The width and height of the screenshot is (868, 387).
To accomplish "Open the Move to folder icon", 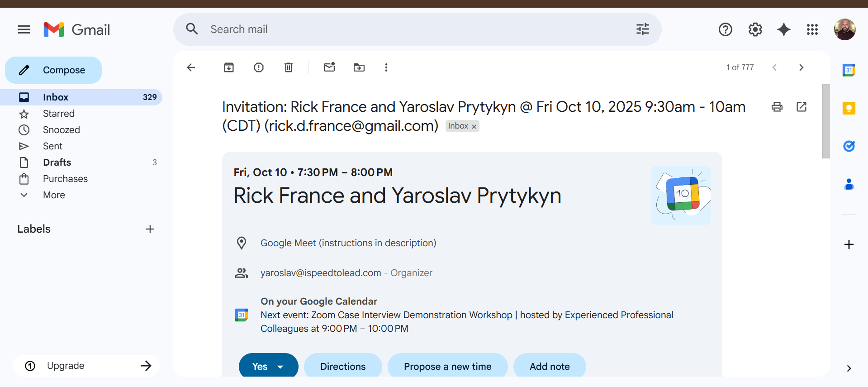I will (359, 67).
